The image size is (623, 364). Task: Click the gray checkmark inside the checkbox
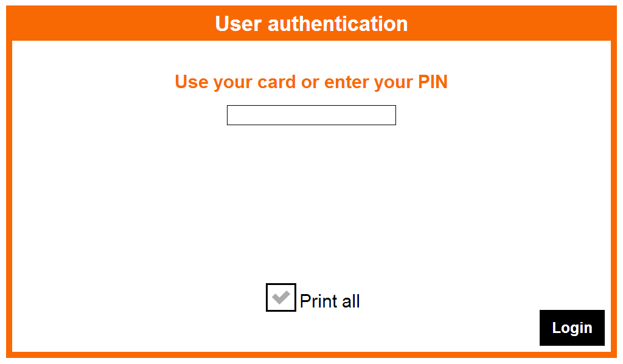click(x=280, y=297)
